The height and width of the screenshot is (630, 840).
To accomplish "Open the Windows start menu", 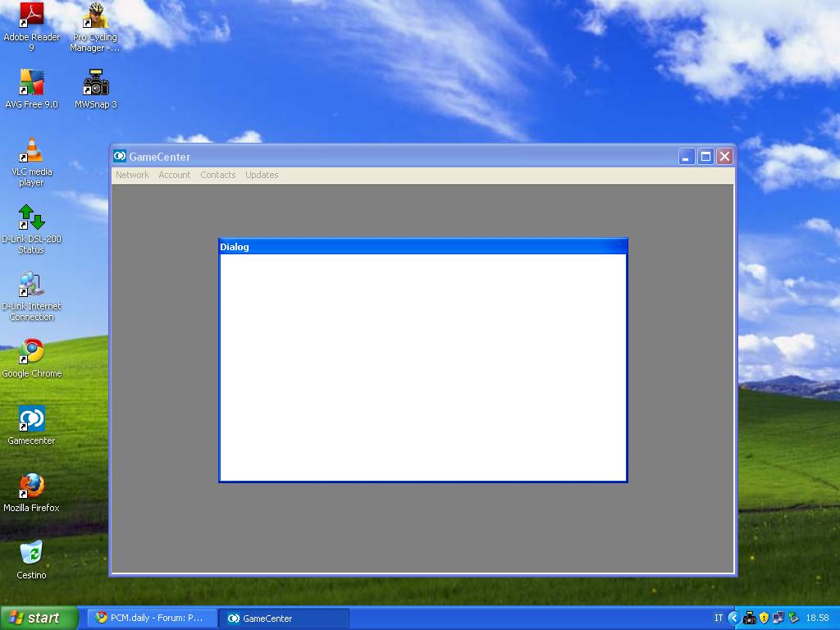I will coord(39,619).
